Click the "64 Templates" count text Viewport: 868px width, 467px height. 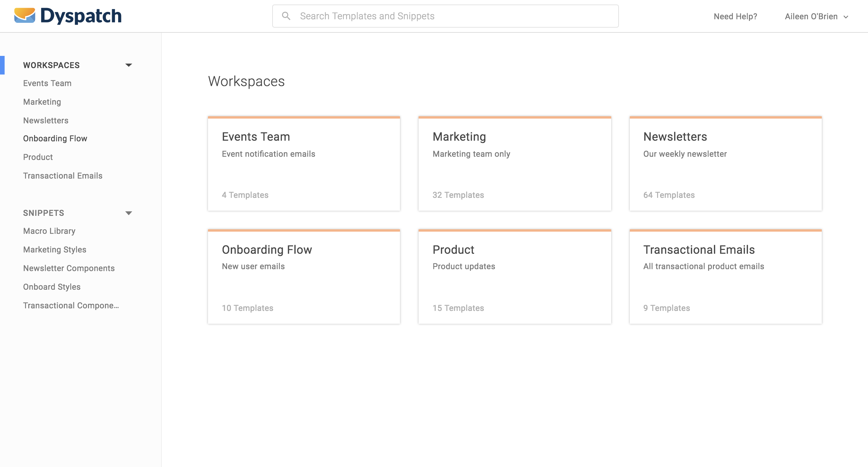[669, 195]
